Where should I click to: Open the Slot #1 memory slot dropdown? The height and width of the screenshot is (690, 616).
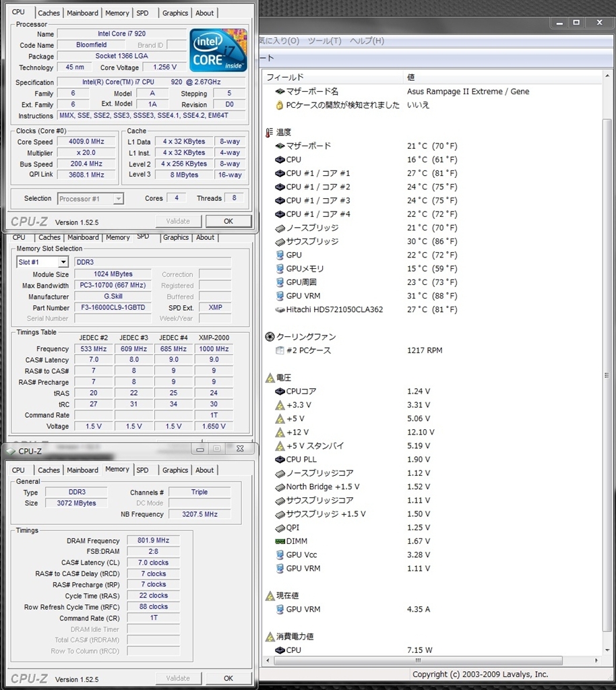click(63, 262)
